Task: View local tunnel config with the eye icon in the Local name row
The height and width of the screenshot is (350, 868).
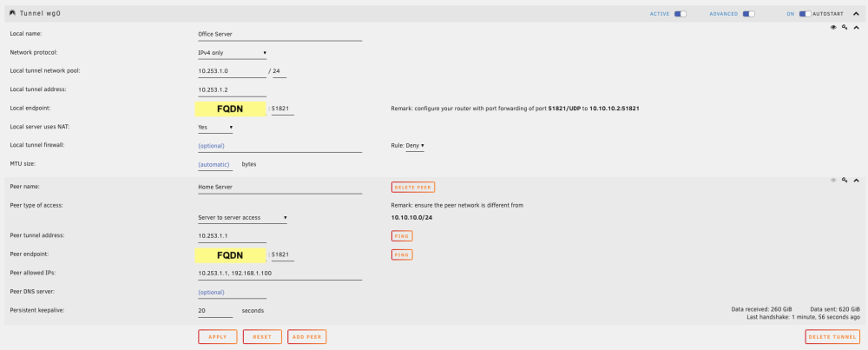Action: click(833, 27)
